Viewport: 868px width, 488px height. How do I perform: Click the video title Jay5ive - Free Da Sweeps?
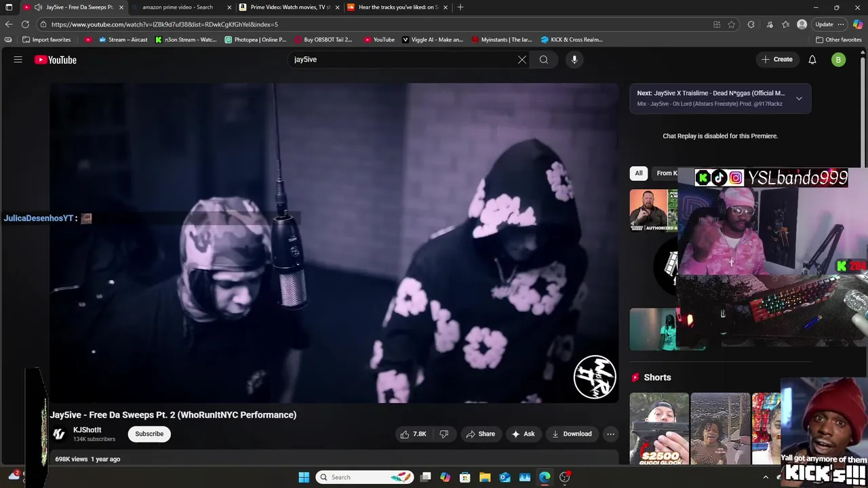pos(173,415)
